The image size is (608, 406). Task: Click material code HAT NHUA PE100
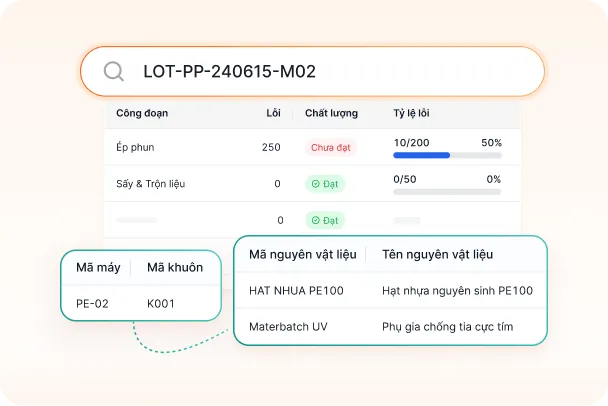(x=296, y=291)
